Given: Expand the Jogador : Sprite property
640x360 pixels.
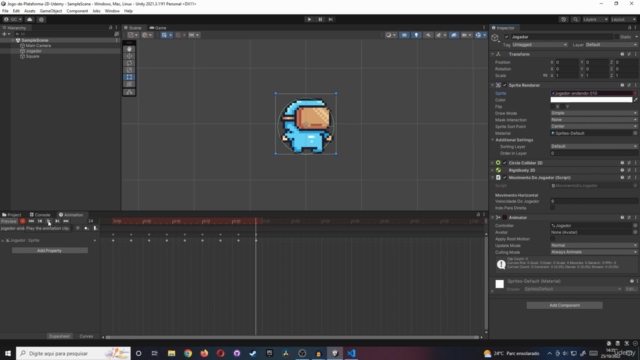Looking at the screenshot, I should (3, 240).
